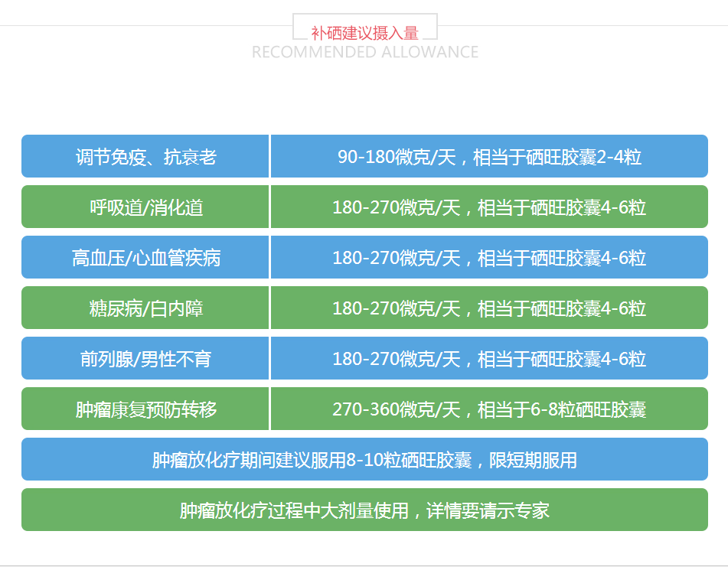Click '90-180微克/天，相当于硒旺胶囊2-4粒'
The width and height of the screenshot is (728, 567).
coord(489,156)
